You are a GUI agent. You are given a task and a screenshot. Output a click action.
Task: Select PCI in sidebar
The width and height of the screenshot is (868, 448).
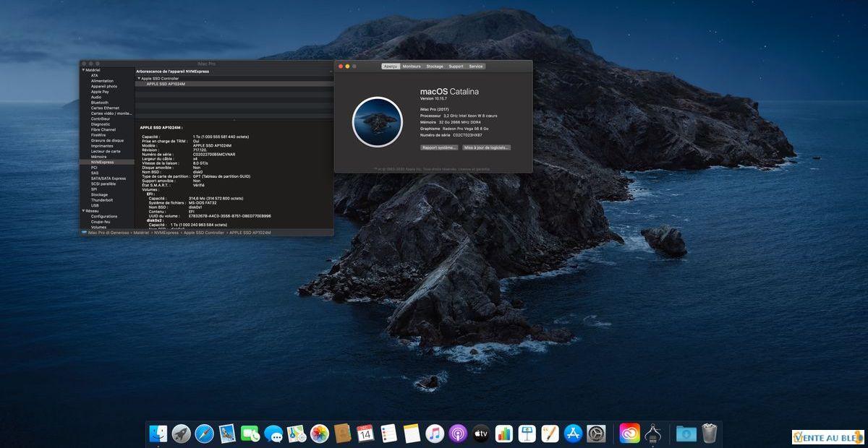94,168
